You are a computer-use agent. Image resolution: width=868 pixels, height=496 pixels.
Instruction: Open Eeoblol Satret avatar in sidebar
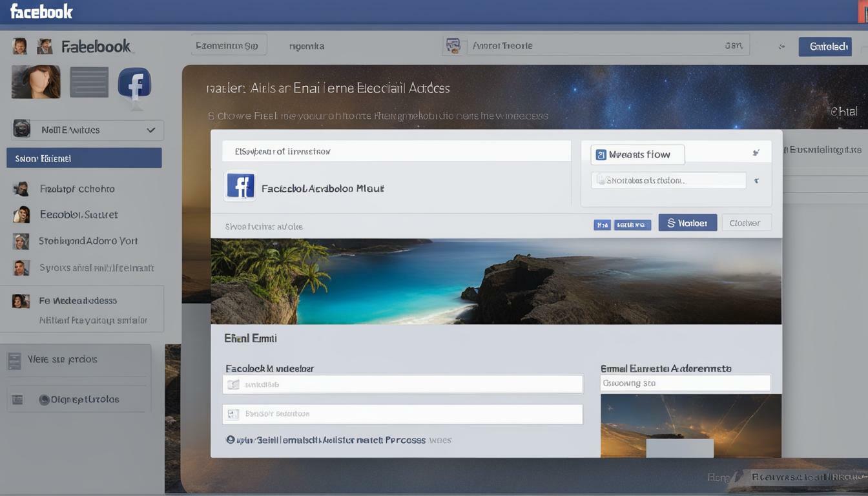tap(21, 214)
